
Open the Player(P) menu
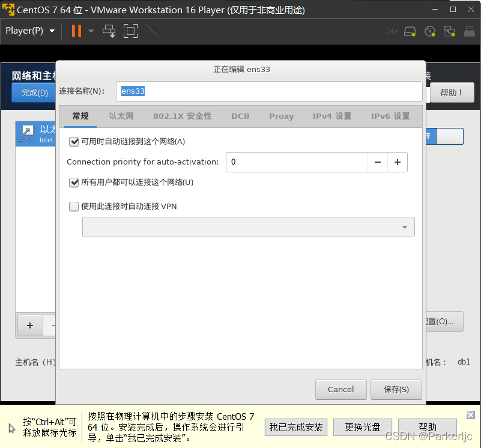pos(30,31)
